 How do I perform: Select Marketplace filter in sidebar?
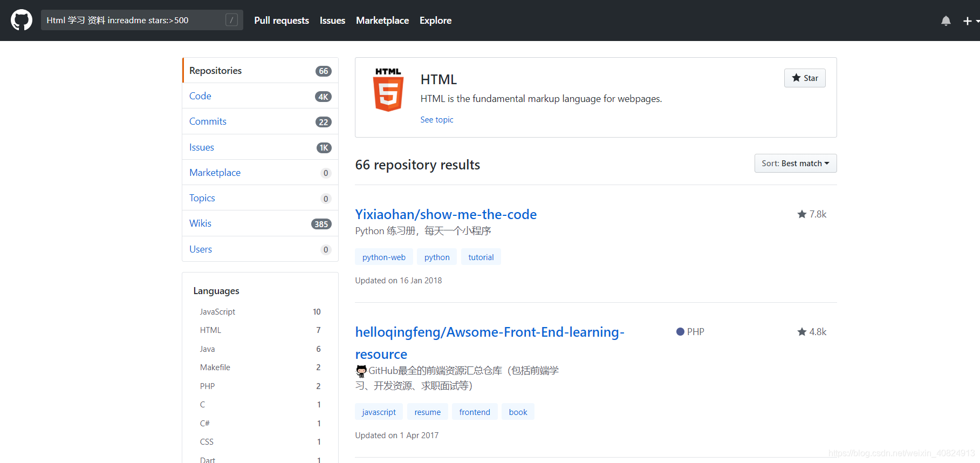[x=261, y=173]
